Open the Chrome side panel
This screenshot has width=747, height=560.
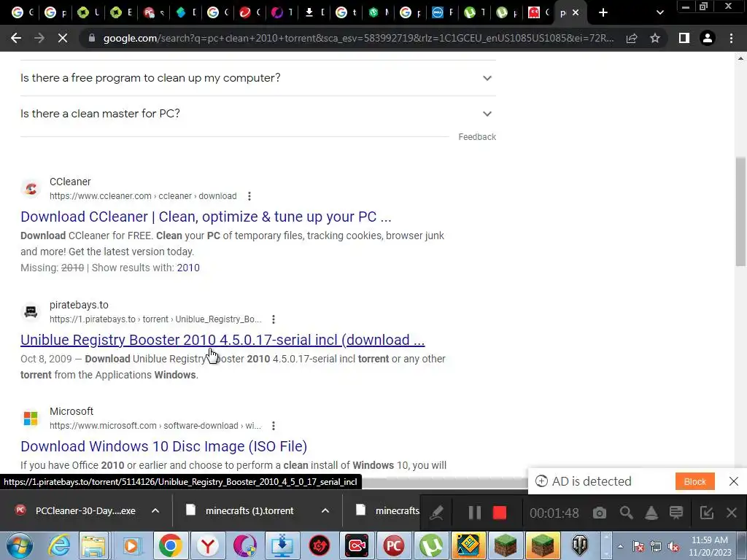tap(684, 38)
